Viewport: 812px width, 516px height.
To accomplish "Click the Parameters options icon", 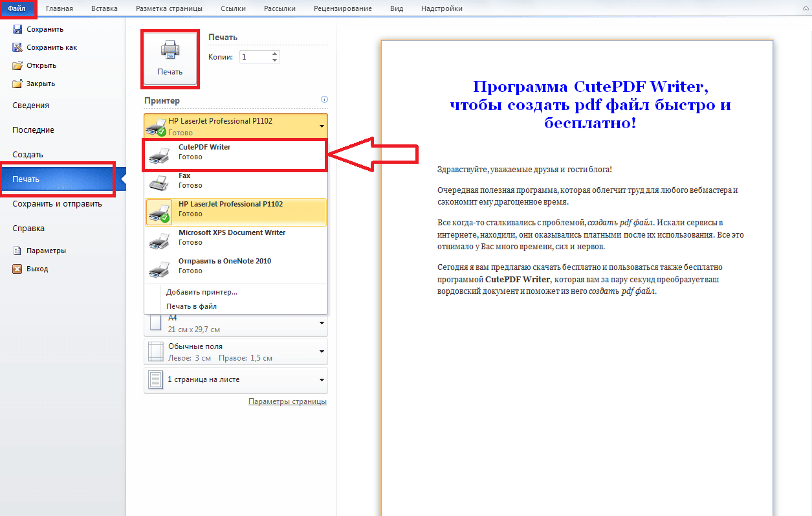I will [17, 251].
